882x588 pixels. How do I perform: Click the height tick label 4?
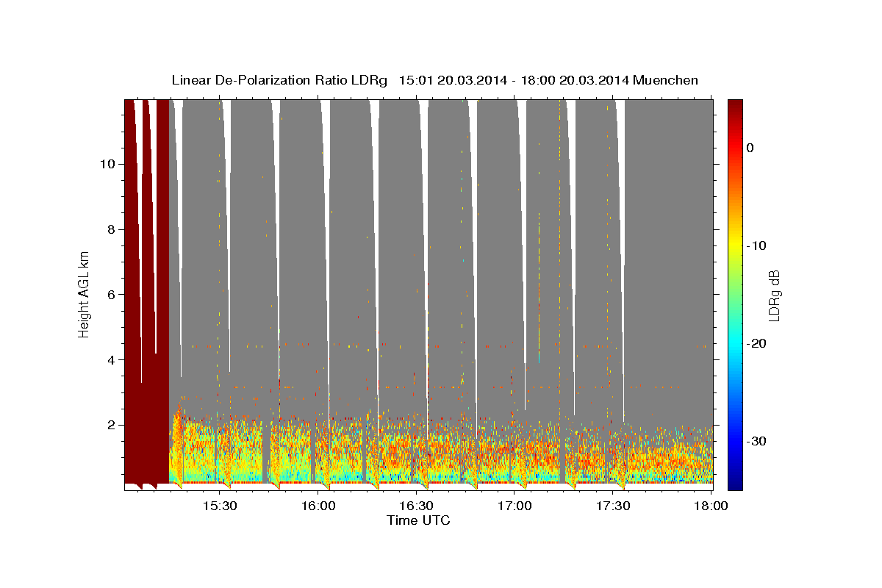pos(110,360)
